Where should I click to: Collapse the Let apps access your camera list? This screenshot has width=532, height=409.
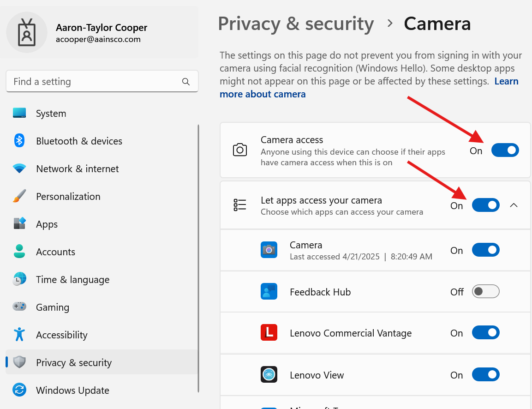[x=514, y=205]
